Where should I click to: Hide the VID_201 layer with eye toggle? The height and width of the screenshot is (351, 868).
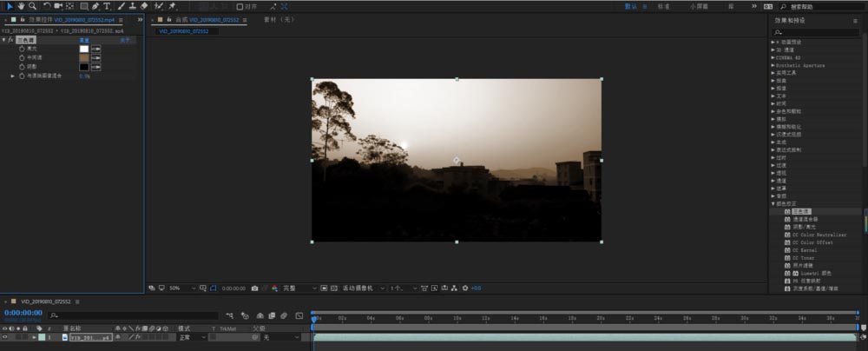4,337
